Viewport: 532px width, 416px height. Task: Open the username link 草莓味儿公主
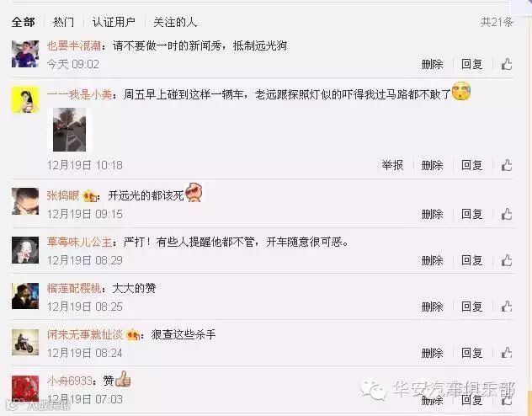pyautogui.click(x=79, y=242)
